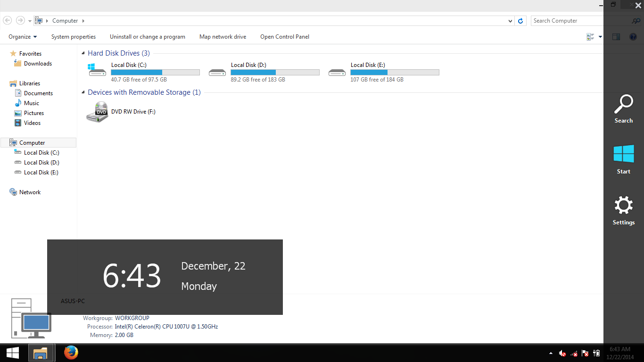Click the magnifier in Search Computer box
The height and width of the screenshot is (362, 644).
[636, 21]
